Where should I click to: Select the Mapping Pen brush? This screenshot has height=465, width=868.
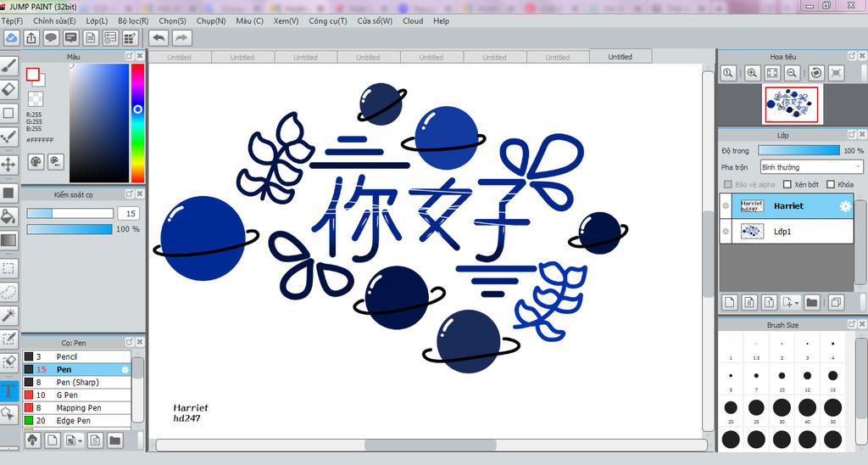(77, 408)
